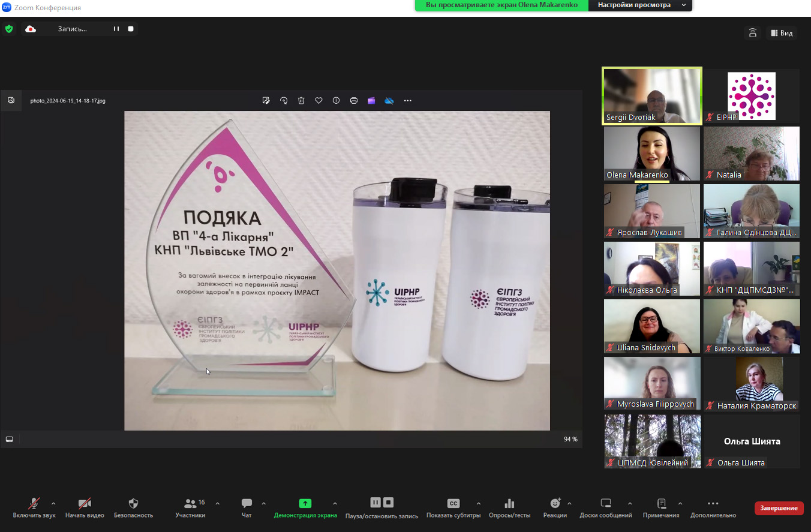The width and height of the screenshot is (811, 532).
Task: Click the OneDrive cloud icon in the viewer
Action: [x=389, y=101]
